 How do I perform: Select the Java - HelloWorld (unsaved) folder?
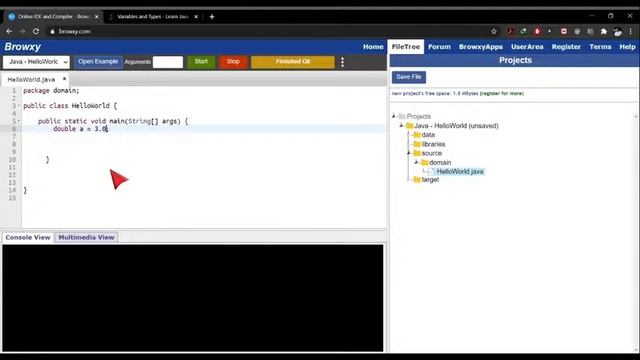tap(456, 126)
